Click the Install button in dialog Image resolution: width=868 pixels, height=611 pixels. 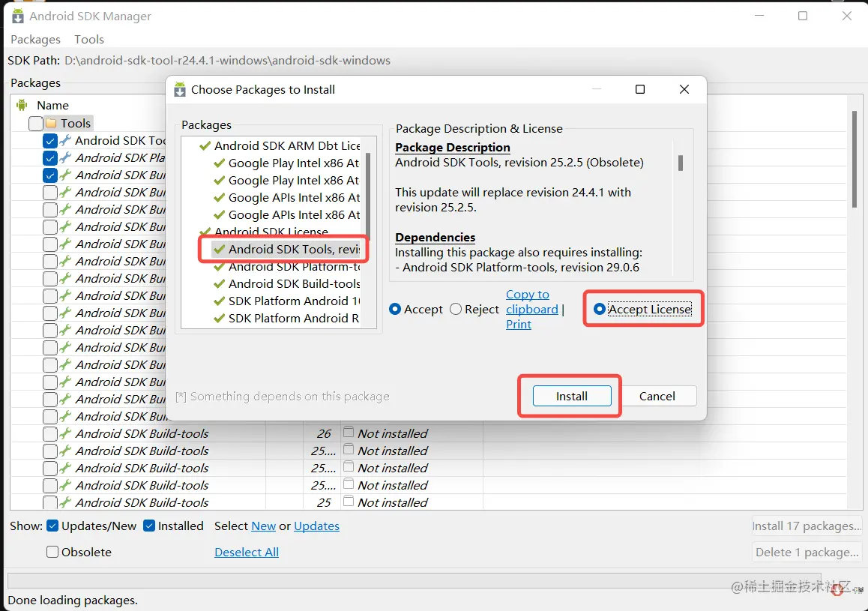[572, 397]
